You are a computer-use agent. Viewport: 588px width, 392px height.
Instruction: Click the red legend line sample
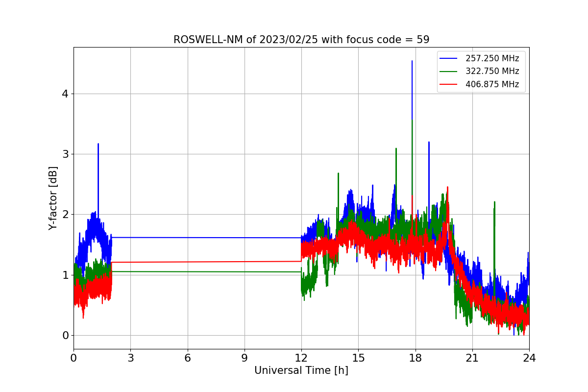(448, 84)
